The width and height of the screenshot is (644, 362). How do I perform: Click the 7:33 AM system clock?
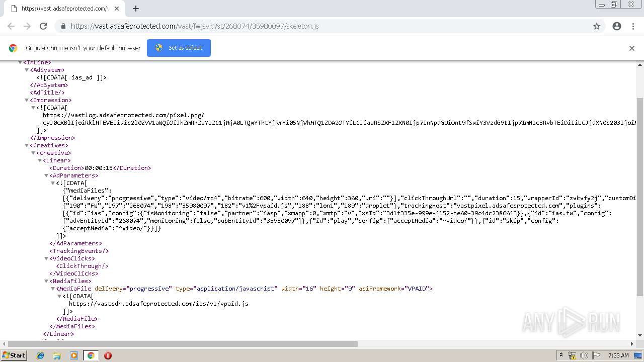coord(618,355)
